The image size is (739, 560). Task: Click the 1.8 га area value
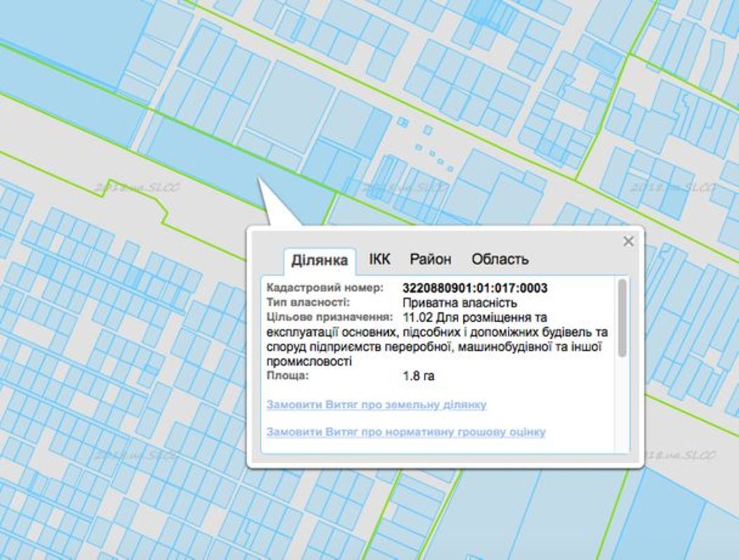click(418, 376)
